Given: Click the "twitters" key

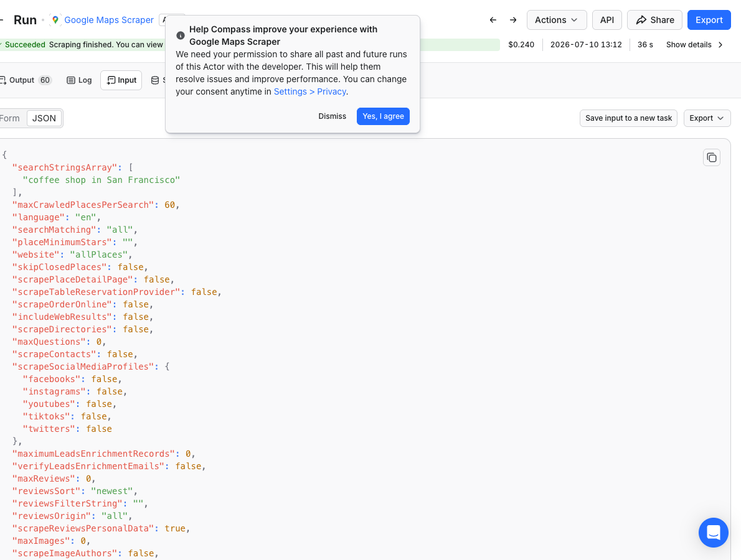Looking at the screenshot, I should click(49, 429).
